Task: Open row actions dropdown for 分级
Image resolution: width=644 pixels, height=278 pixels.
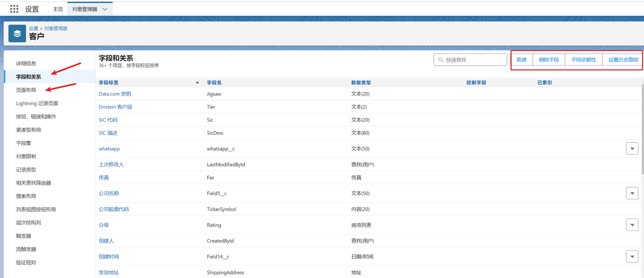Action: (x=632, y=225)
